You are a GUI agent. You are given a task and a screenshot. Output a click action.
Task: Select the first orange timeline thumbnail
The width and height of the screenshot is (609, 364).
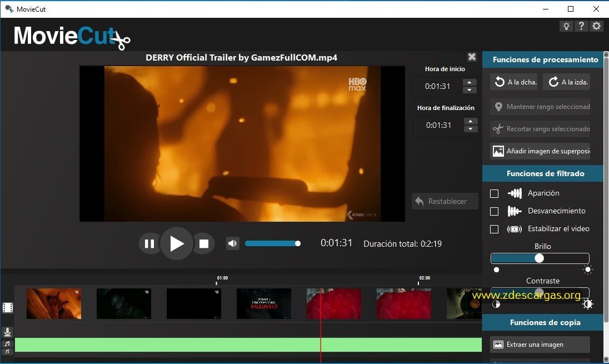tap(54, 304)
